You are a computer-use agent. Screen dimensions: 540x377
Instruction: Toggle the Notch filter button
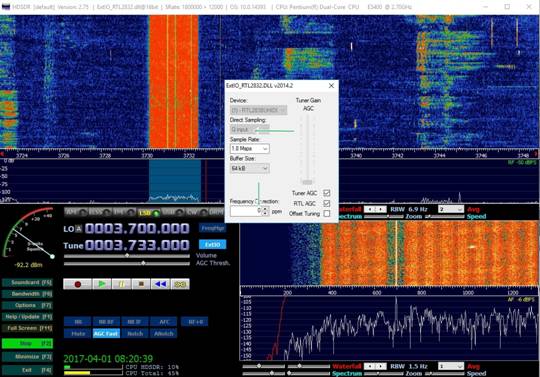[x=135, y=334]
